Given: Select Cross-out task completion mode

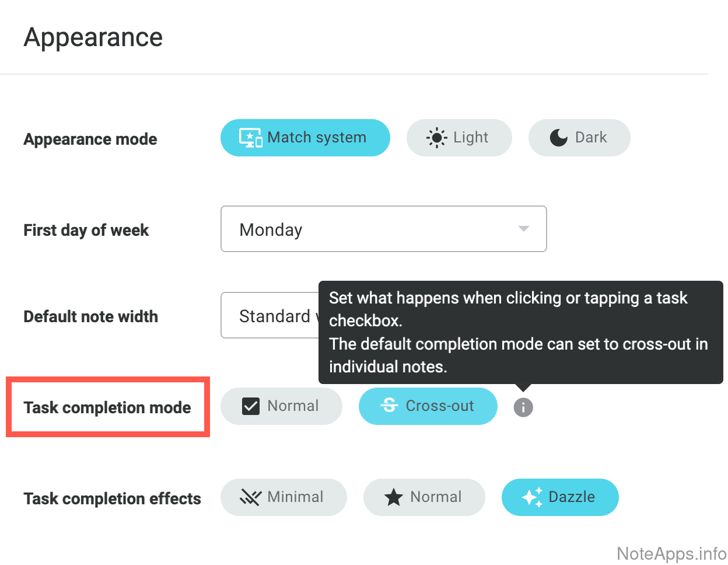Looking at the screenshot, I should click(428, 406).
